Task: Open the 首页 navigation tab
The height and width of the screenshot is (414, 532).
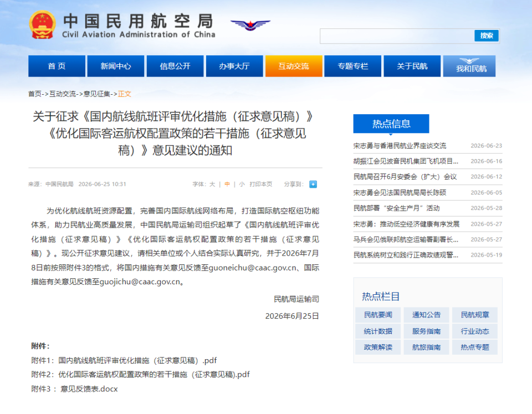Action: [57, 66]
